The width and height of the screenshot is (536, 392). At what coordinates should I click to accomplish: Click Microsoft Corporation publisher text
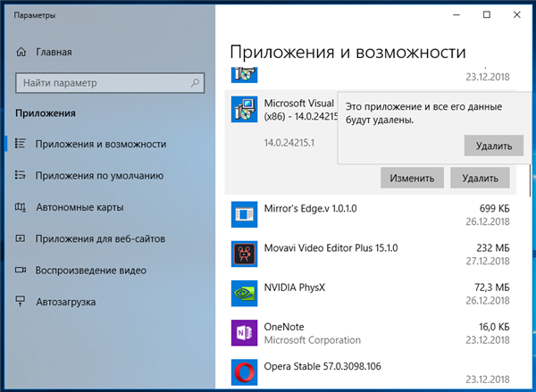tap(313, 340)
